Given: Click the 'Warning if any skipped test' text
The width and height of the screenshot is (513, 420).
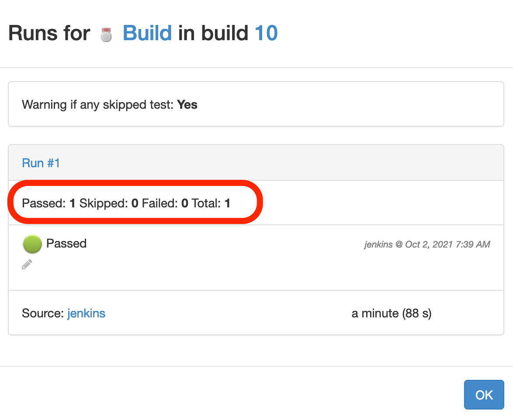Looking at the screenshot, I should [98, 105].
